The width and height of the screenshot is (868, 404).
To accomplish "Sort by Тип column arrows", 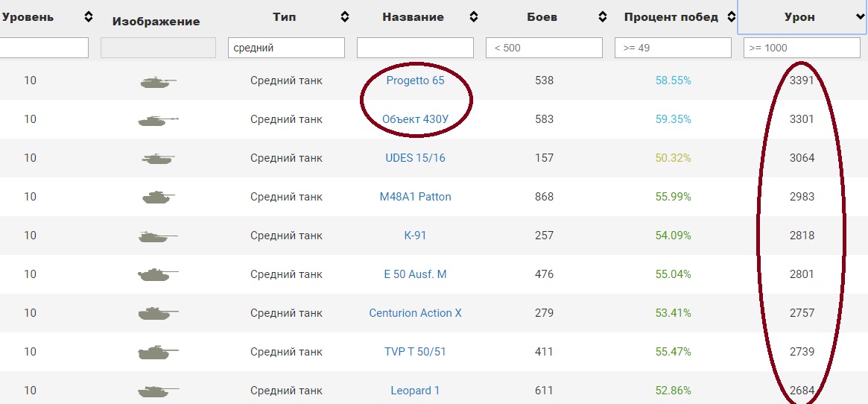I will [345, 17].
